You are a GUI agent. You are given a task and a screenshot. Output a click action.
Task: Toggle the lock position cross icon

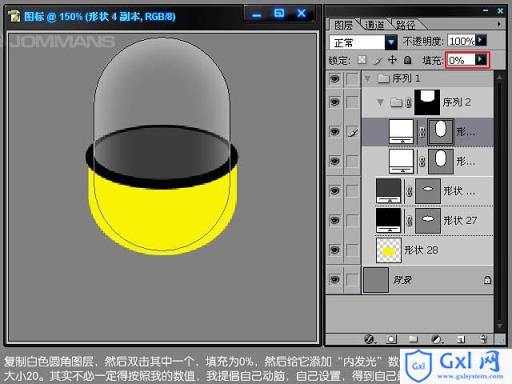click(392, 60)
